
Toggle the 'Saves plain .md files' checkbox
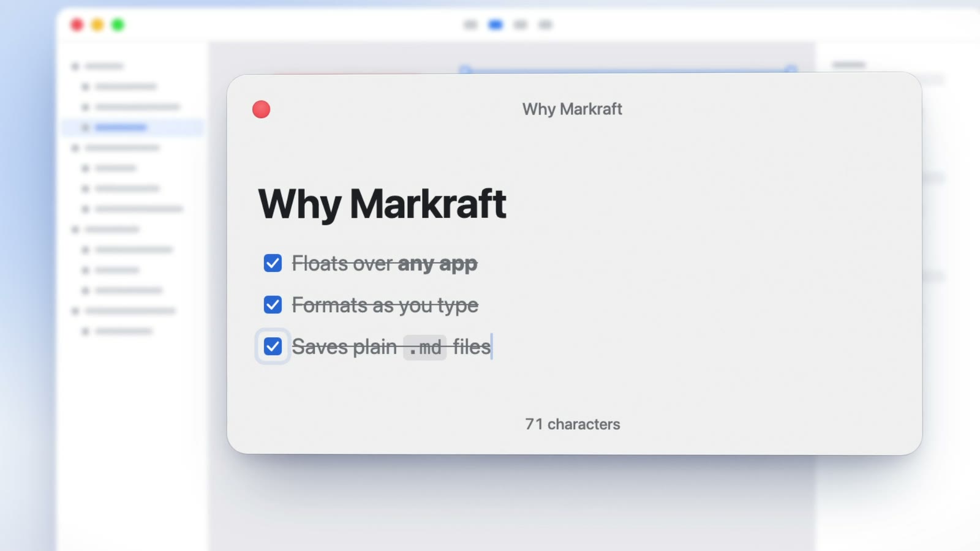point(273,347)
